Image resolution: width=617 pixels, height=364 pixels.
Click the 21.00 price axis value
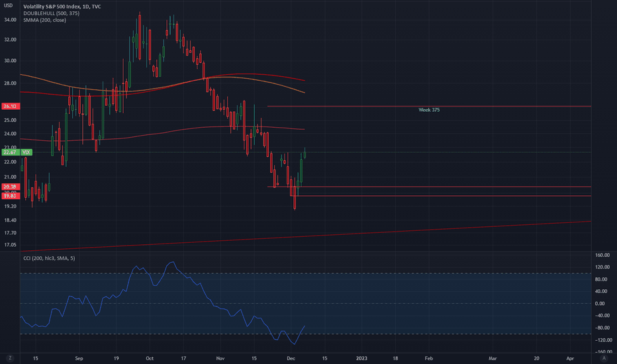pyautogui.click(x=10, y=177)
